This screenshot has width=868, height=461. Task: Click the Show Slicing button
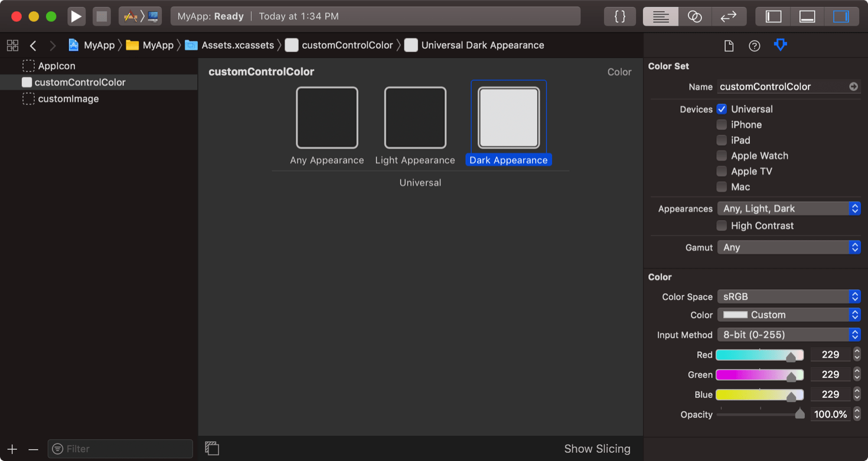tap(598, 449)
